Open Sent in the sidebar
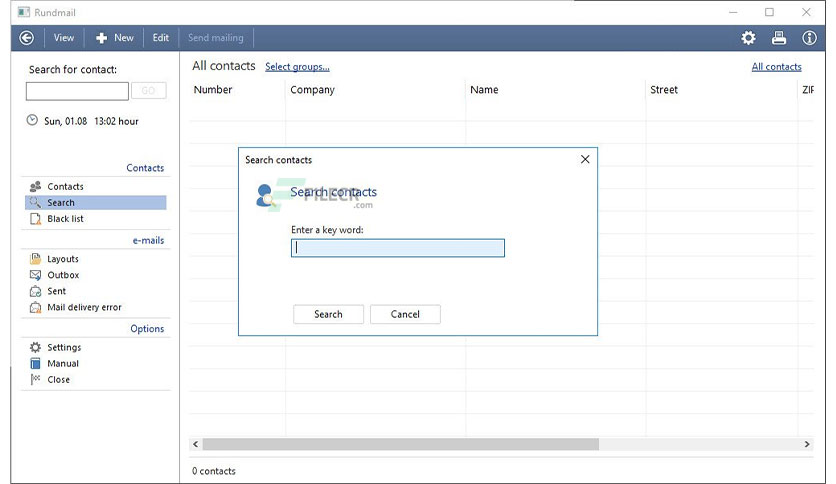This screenshot has width=836, height=484. [x=57, y=291]
